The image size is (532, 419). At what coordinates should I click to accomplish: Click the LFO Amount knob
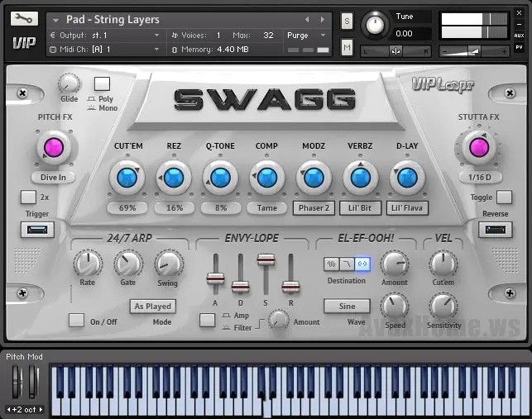395,264
